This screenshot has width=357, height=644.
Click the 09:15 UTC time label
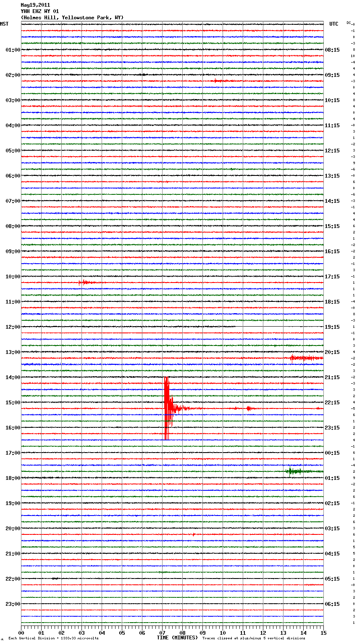pos(332,75)
